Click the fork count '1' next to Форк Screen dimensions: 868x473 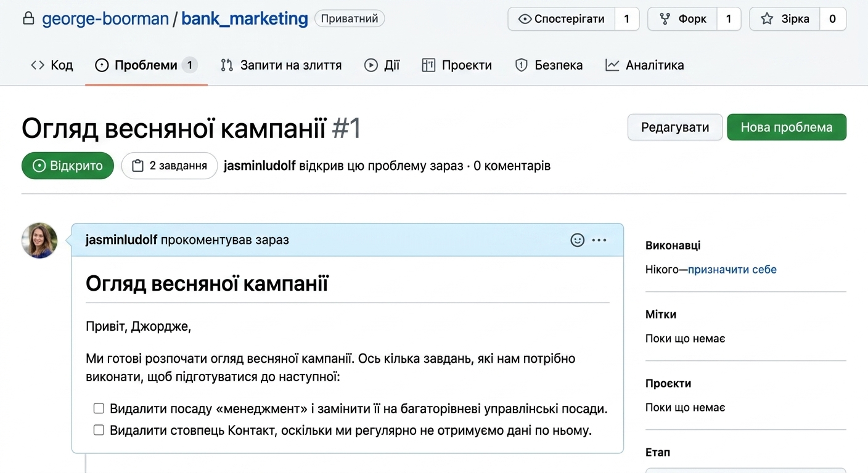[x=729, y=18]
